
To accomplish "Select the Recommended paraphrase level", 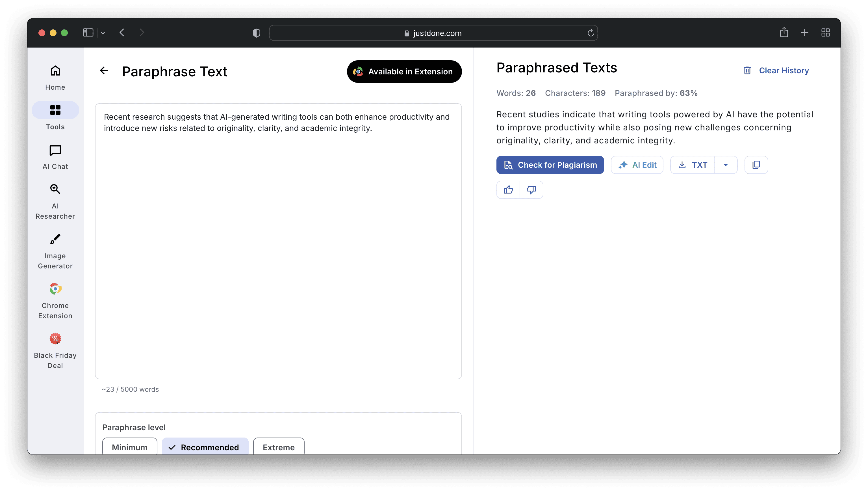I will tap(205, 447).
